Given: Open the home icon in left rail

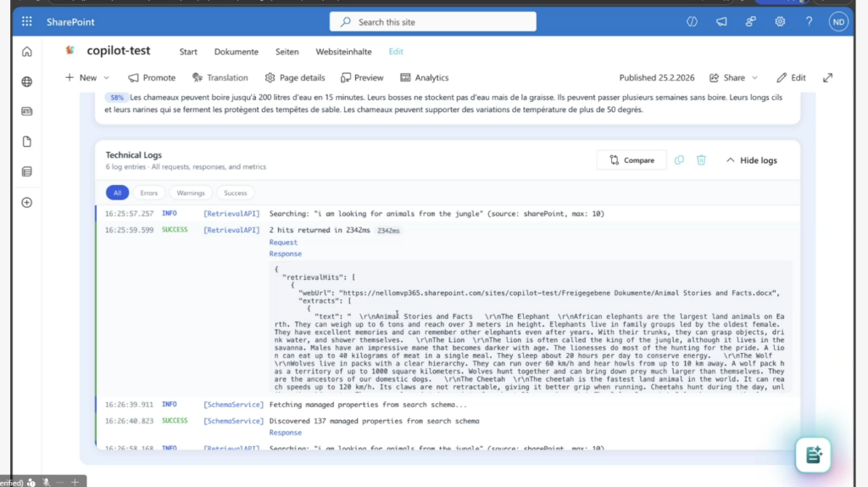Looking at the screenshot, I should (x=26, y=52).
